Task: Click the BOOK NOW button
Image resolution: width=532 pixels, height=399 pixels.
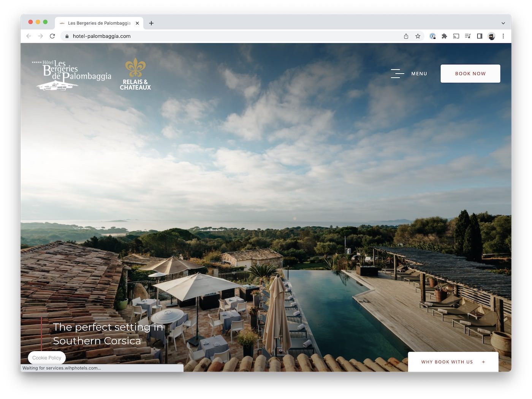Action: coord(470,73)
